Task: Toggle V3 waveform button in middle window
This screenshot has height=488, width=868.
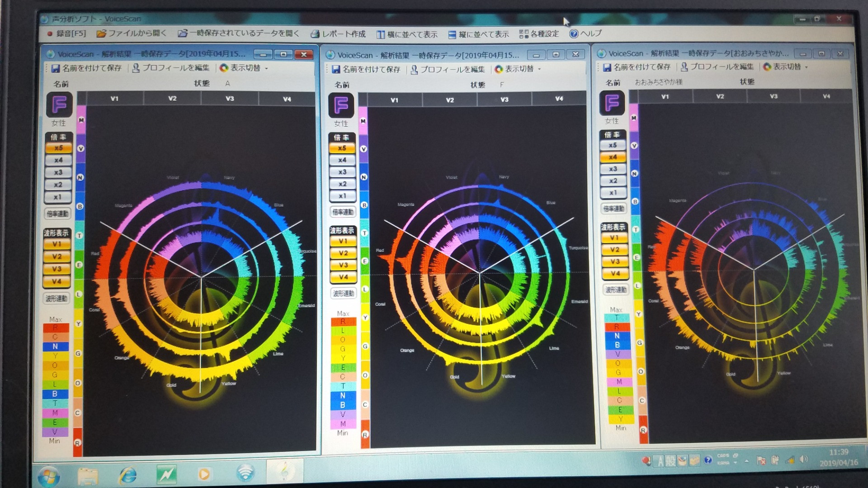Action: (x=343, y=265)
